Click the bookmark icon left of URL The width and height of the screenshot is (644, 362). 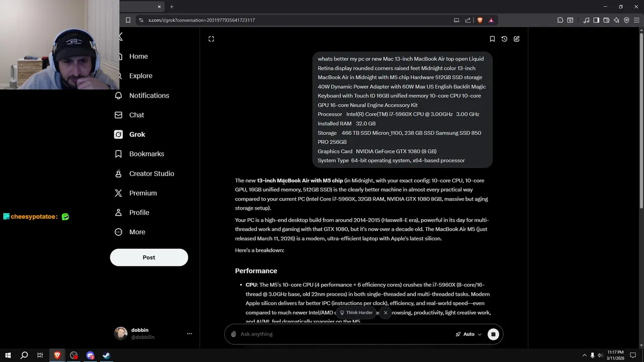[x=128, y=20]
